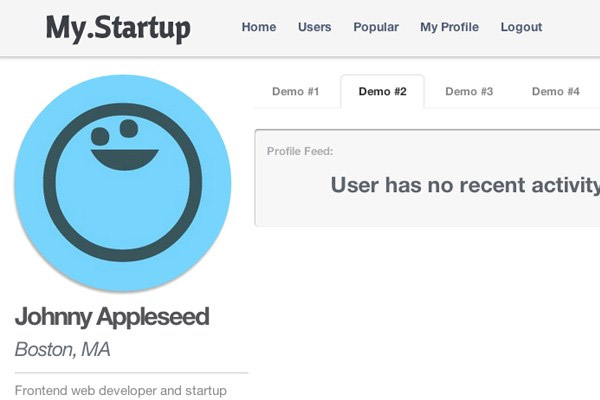Open the Demo #4 tab
This screenshot has height=400, width=600.
pos(556,91)
